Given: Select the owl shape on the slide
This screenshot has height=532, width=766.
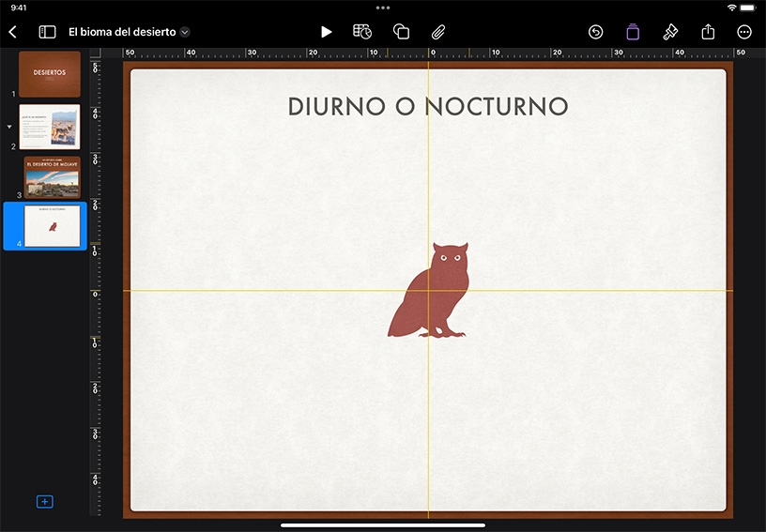Looking at the screenshot, I should click(428, 290).
